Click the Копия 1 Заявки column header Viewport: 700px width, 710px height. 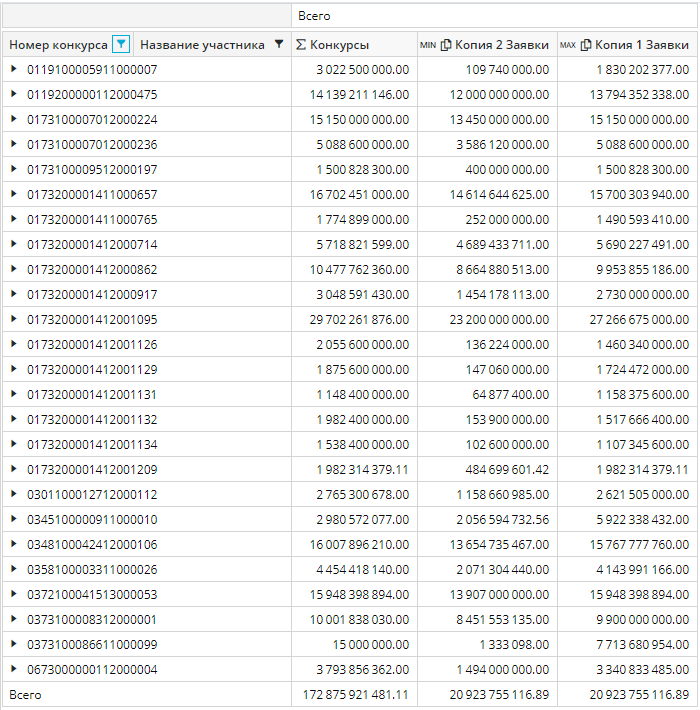coord(640,45)
